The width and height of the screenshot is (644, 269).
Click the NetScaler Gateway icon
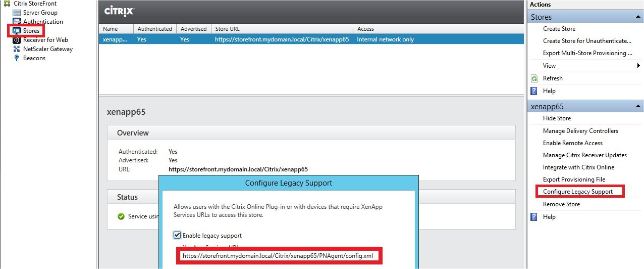pyautogui.click(x=17, y=49)
